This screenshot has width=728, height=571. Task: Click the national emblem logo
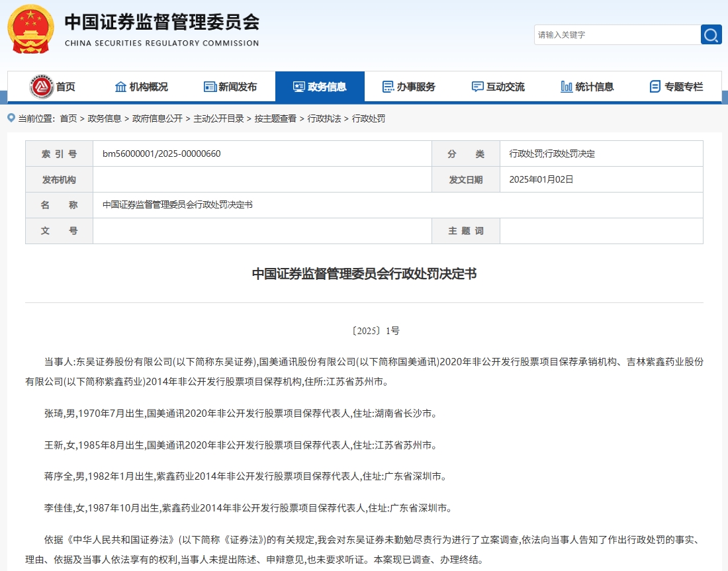[30, 29]
